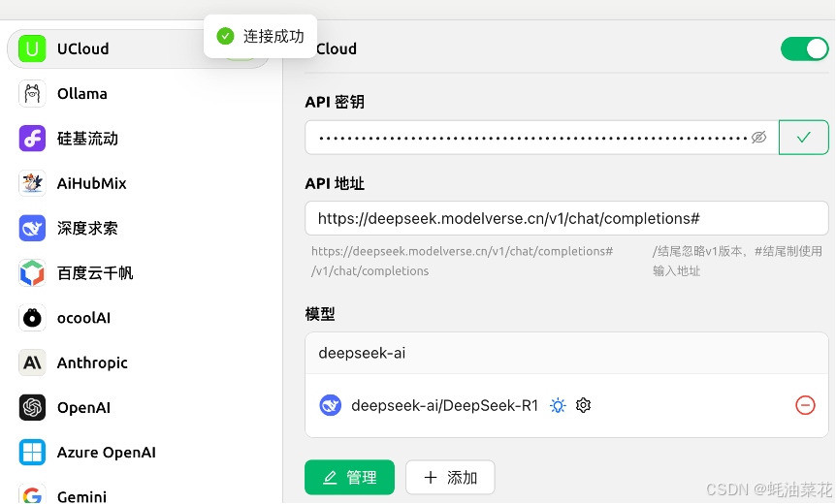Pick the AiHubMix bird icon
The width and height of the screenshot is (836, 504).
click(32, 183)
